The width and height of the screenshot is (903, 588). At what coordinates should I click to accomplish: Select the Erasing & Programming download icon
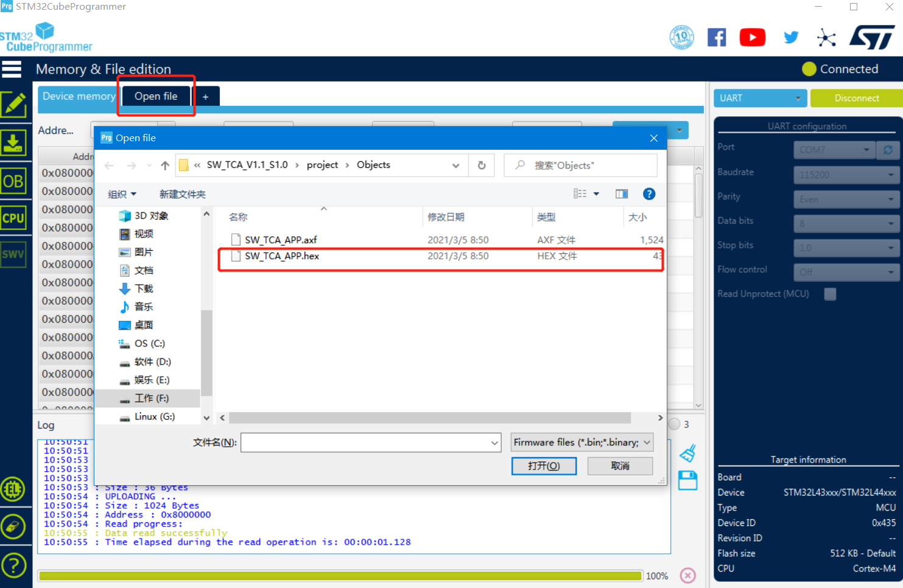click(x=15, y=143)
